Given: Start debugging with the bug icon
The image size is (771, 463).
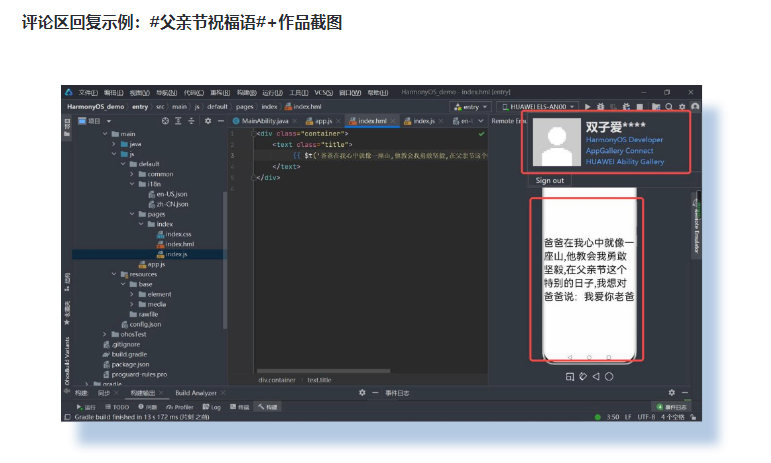Looking at the screenshot, I should (x=600, y=107).
